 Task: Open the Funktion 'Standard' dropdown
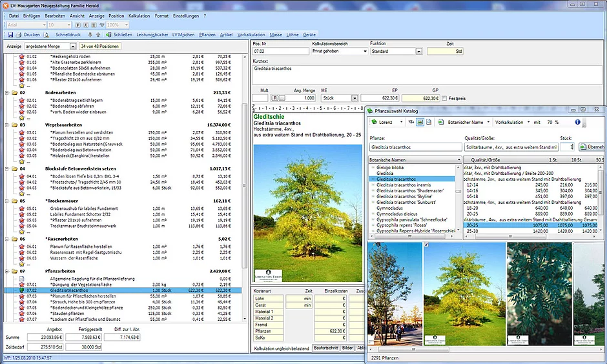pos(419,50)
